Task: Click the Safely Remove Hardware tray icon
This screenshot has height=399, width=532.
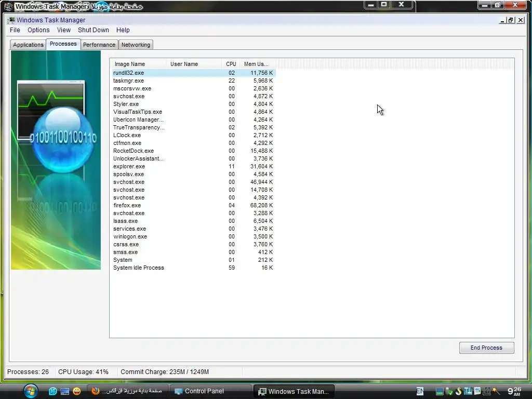Action: pyautogui.click(x=449, y=391)
